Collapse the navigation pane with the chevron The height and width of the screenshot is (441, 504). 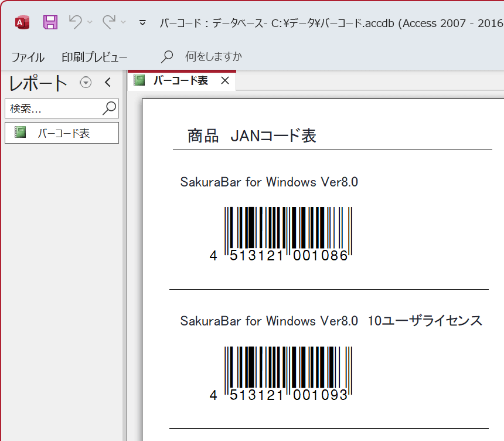pyautogui.click(x=107, y=83)
